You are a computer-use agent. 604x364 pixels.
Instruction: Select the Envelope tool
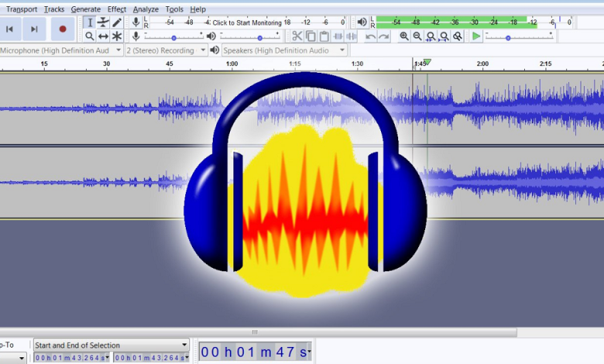[103, 22]
